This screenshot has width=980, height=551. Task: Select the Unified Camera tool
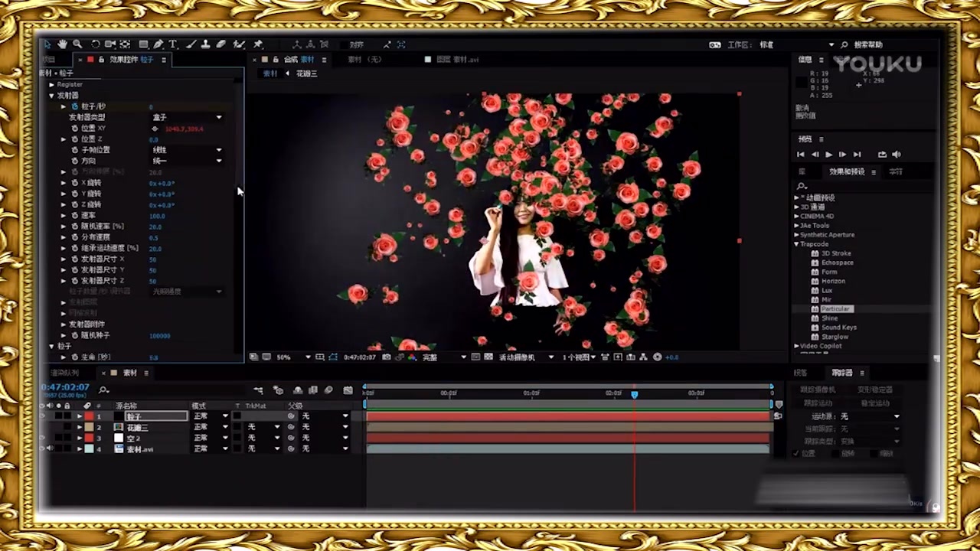click(x=110, y=44)
